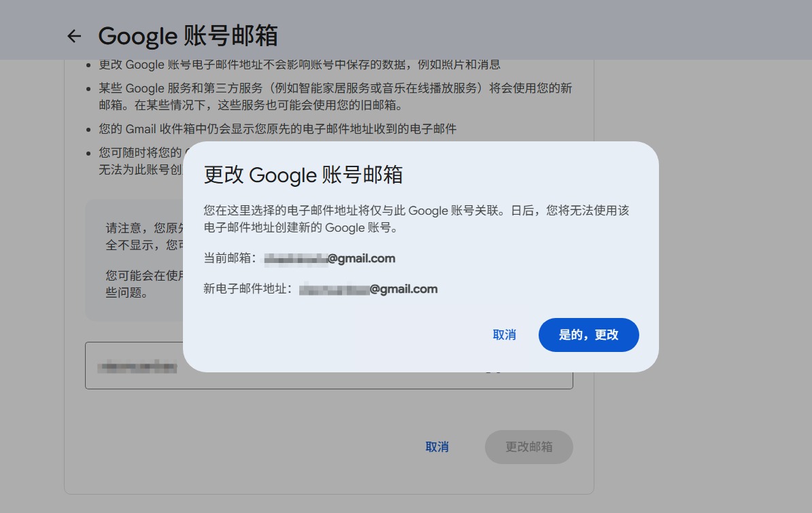812x513 pixels.
Task: Click the dialog description about 此 Google 账号关联
Action: (x=416, y=219)
